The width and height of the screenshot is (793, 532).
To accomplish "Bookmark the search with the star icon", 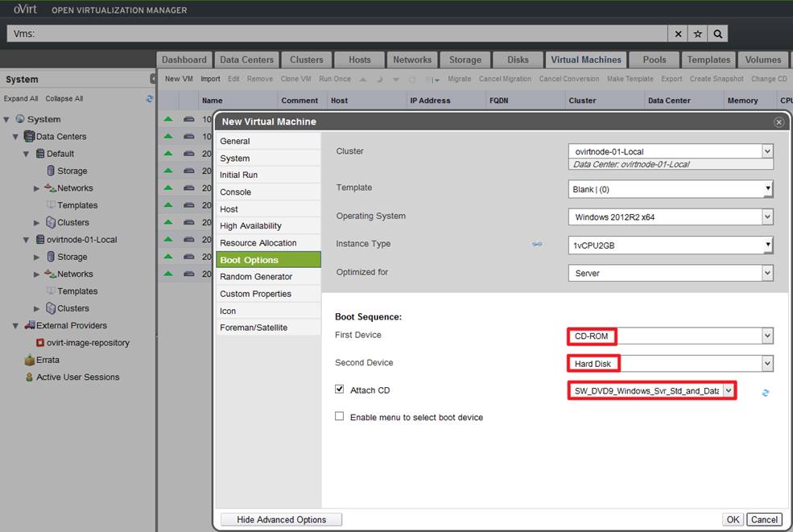I will click(x=697, y=34).
